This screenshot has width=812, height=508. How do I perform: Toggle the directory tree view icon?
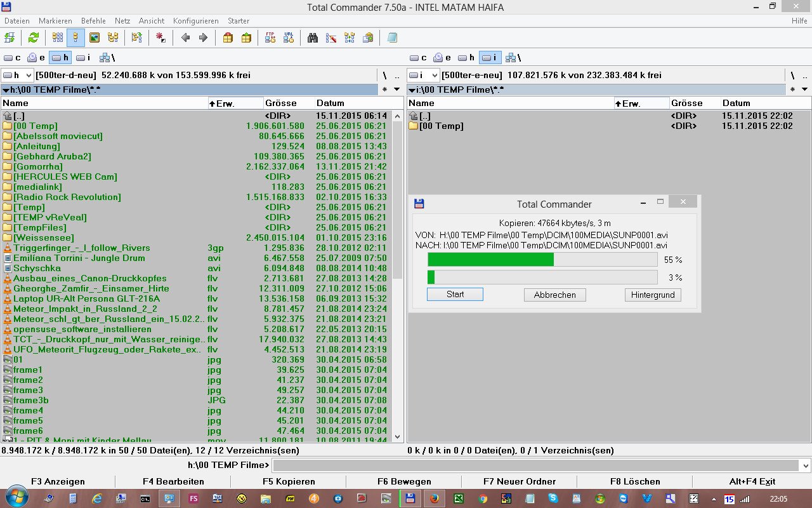pos(113,37)
